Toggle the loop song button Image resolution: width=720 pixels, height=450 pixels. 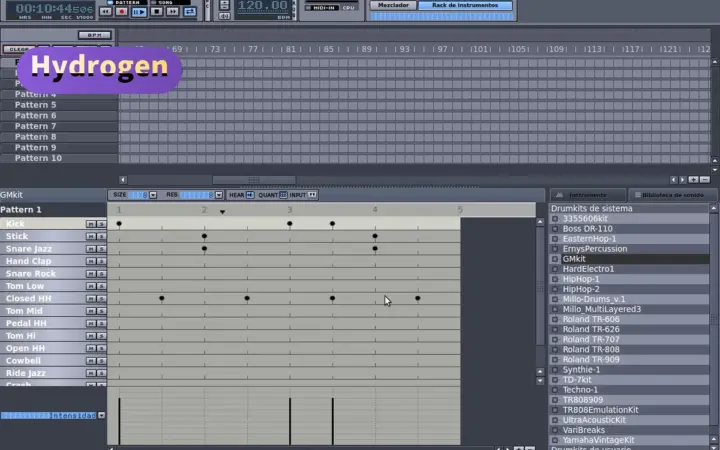(190, 11)
